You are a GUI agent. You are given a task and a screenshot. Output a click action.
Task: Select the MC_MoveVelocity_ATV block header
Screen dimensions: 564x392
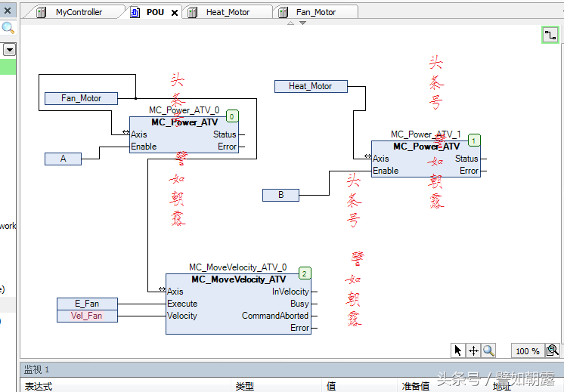click(238, 279)
